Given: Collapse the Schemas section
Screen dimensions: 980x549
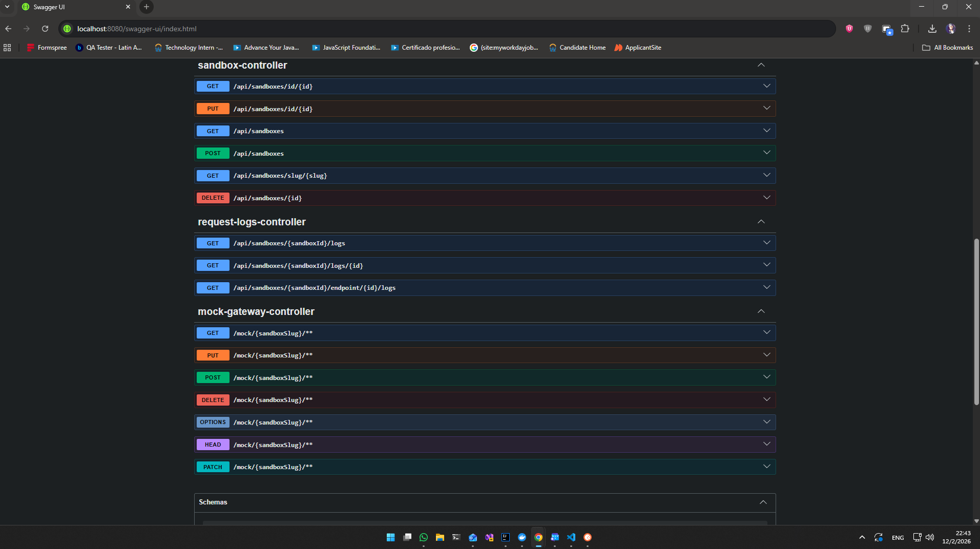Looking at the screenshot, I should (x=763, y=502).
